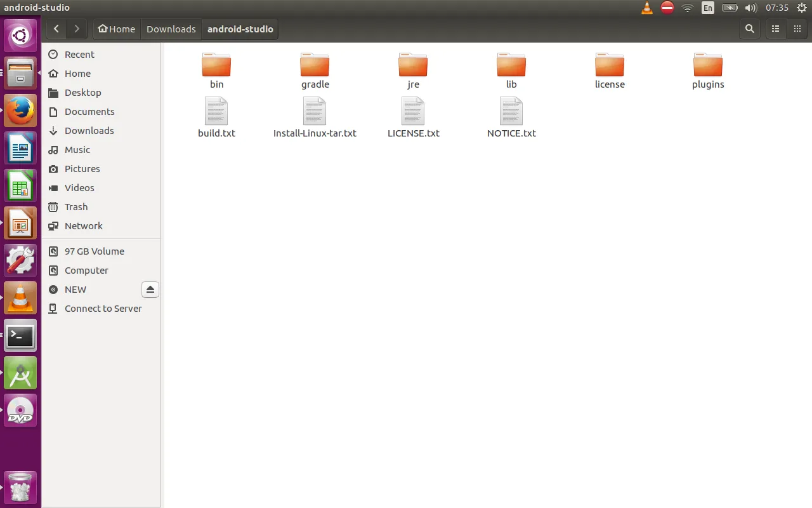Viewport: 812px width, 508px height.
Task: Open the NEW volume in sidebar
Action: 92,290
